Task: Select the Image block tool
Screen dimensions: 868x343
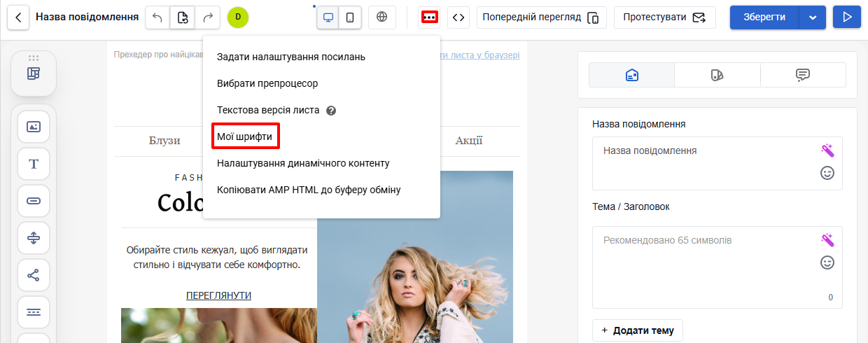Action: point(34,127)
